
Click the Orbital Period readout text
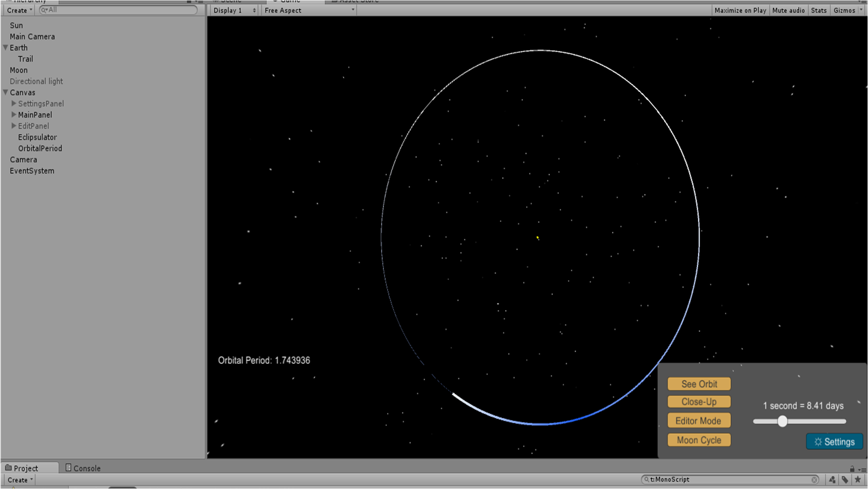point(264,360)
